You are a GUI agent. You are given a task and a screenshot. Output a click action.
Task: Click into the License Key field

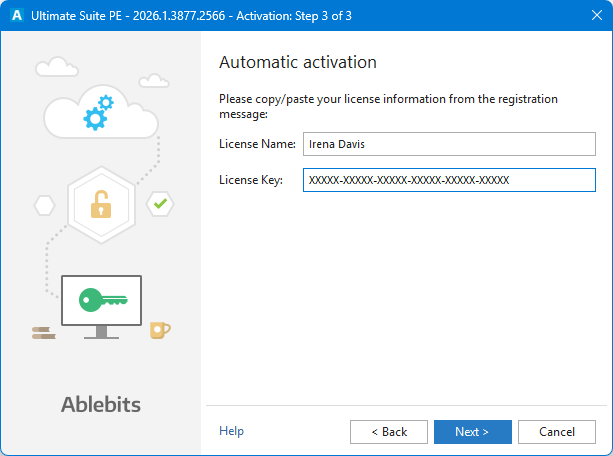[449, 180]
